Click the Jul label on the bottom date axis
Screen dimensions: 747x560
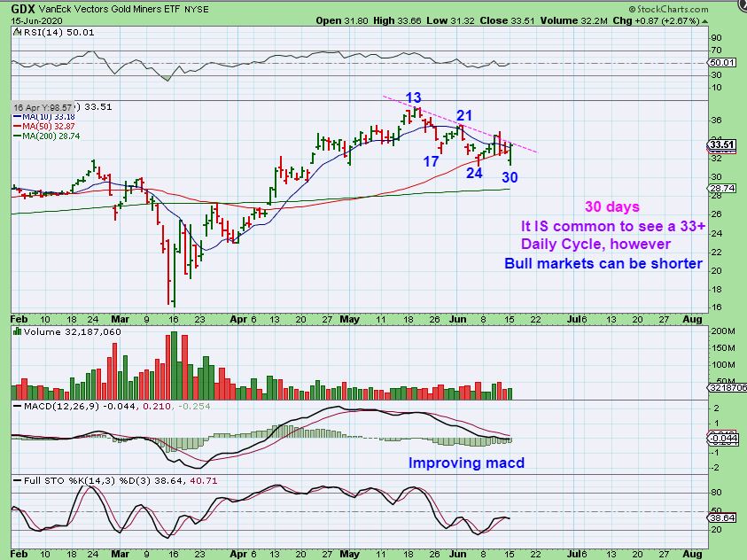pos(572,555)
